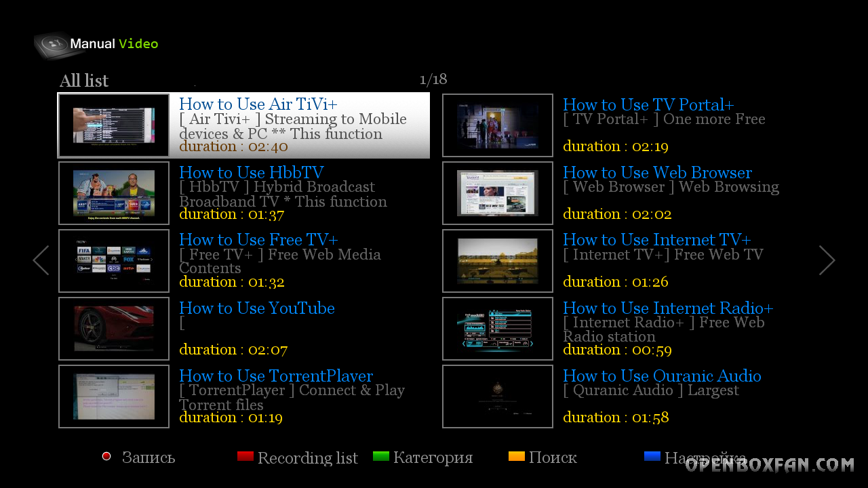
Task: Click '[ Web Browser ] Web Browsing' description
Action: click(671, 187)
